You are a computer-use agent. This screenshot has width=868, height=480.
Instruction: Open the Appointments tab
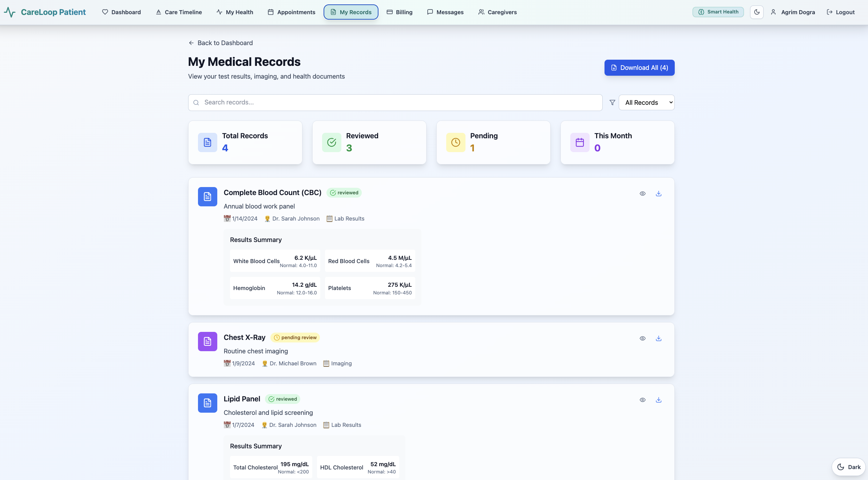pyautogui.click(x=292, y=12)
